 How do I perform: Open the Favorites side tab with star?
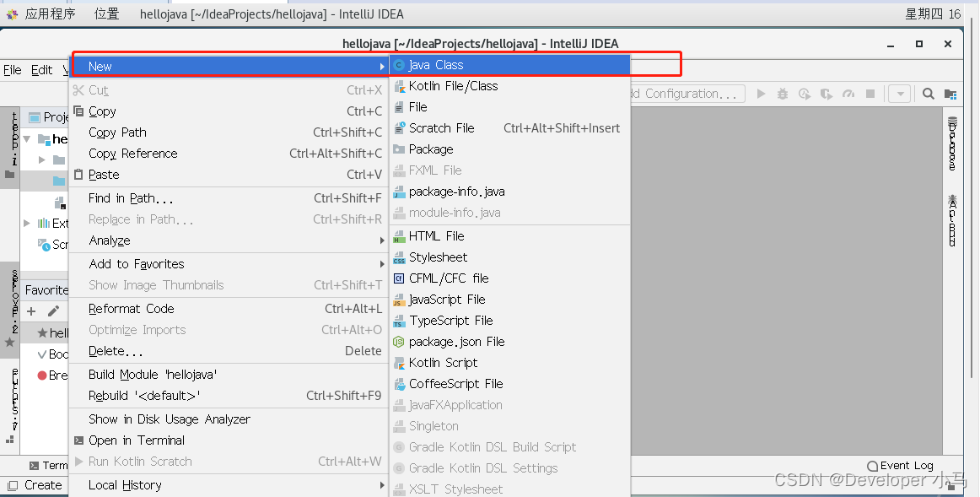point(10,310)
